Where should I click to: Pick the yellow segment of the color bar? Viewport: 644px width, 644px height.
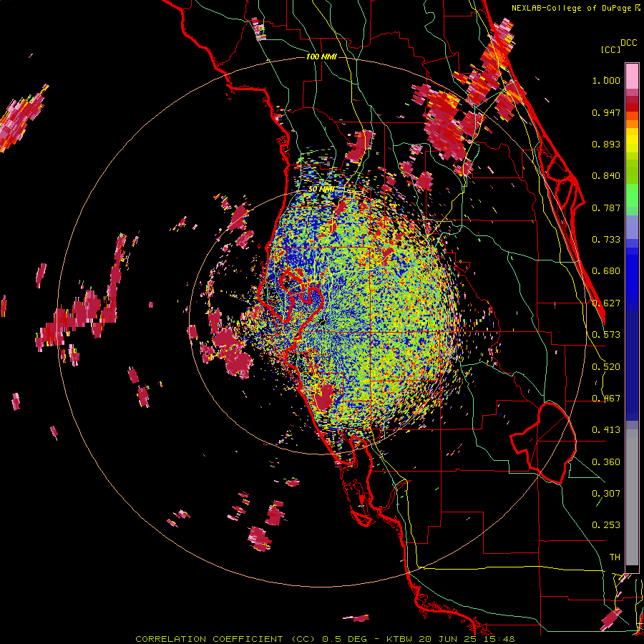[x=632, y=140]
